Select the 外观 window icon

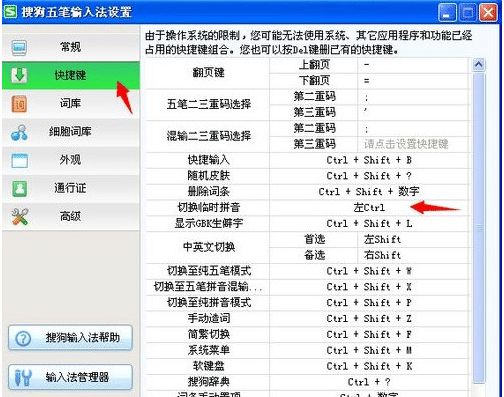[19, 160]
